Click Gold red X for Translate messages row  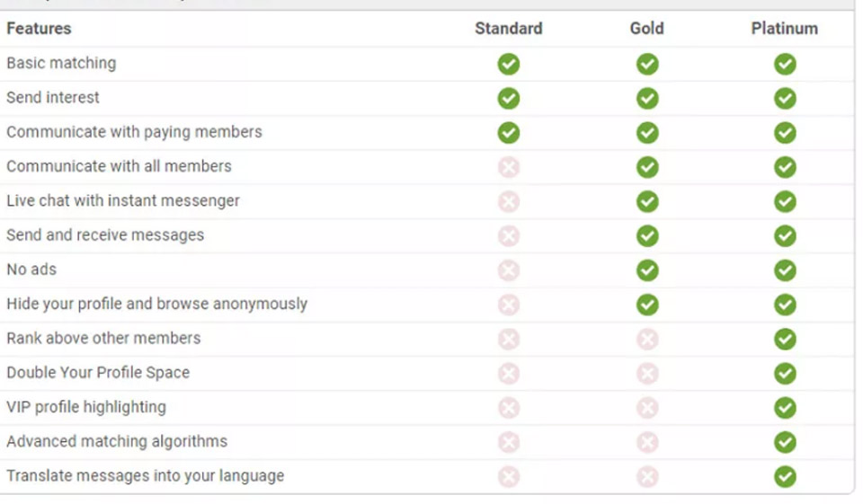[x=647, y=476]
